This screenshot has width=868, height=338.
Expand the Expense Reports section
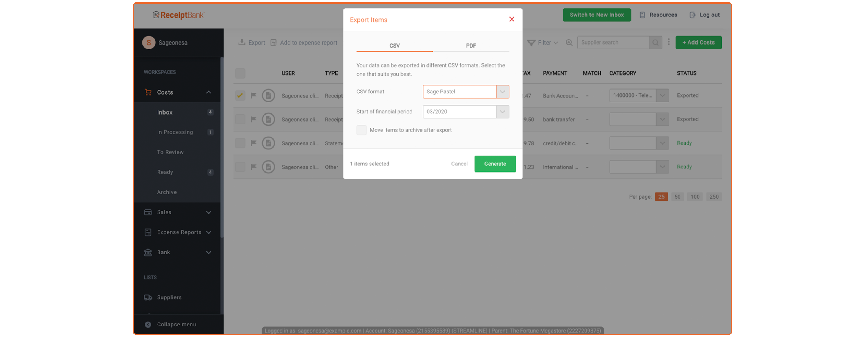208,233
